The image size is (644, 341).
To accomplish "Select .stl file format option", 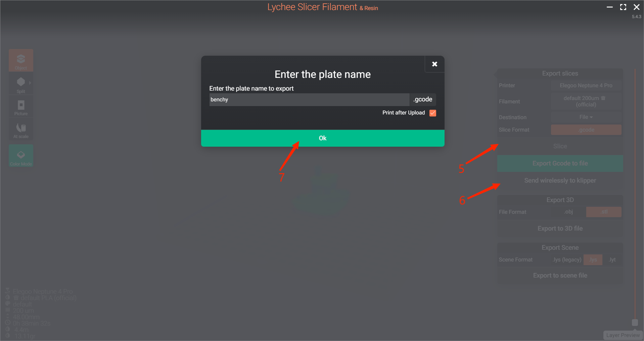I will [604, 212].
